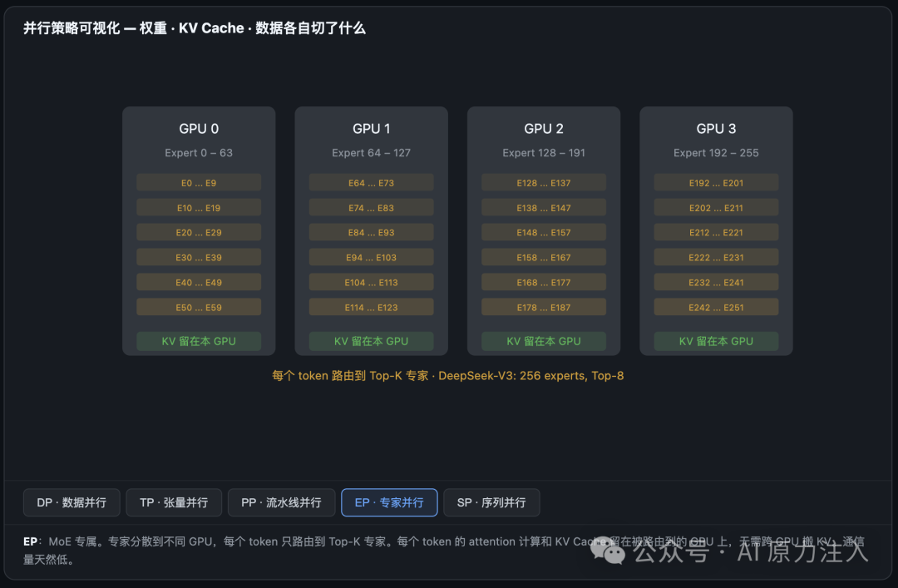The image size is (898, 588).
Task: Click the Expert 0 – 63 range label
Action: [x=199, y=153]
